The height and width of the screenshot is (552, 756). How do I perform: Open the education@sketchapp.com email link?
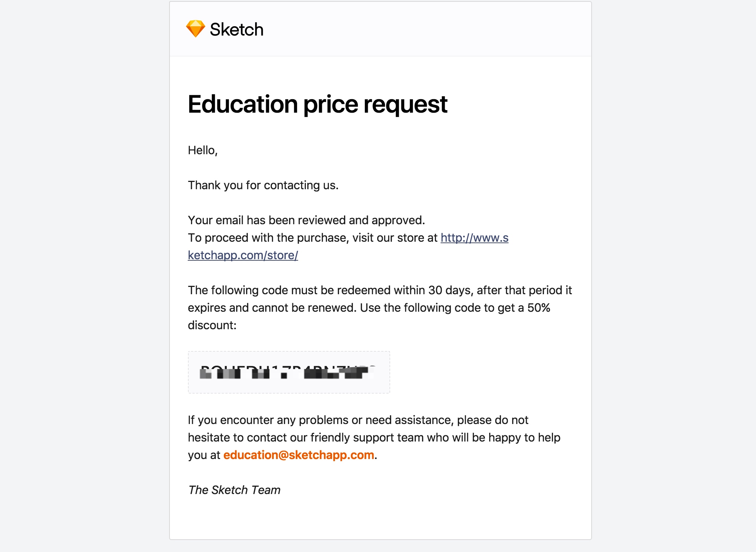299,455
